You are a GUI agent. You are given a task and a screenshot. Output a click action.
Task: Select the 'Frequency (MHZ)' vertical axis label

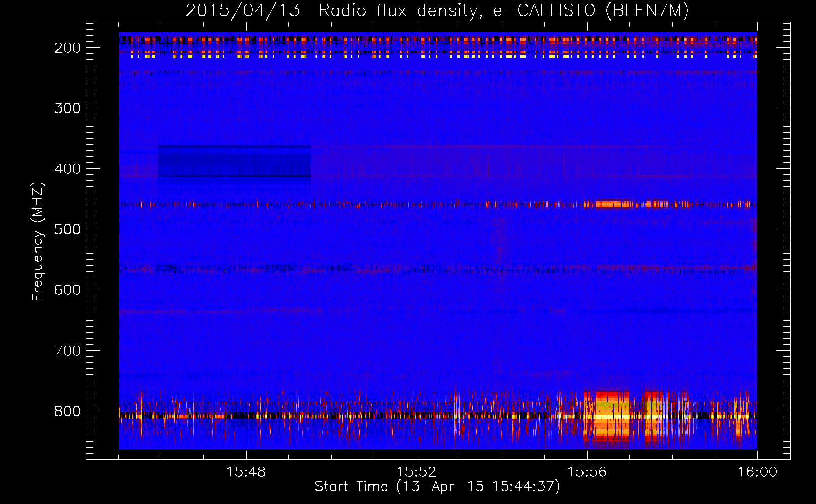[38, 242]
